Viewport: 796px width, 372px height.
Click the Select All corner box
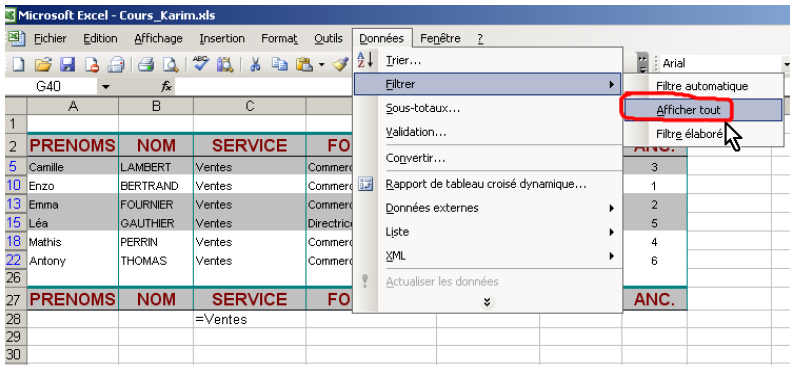16,106
